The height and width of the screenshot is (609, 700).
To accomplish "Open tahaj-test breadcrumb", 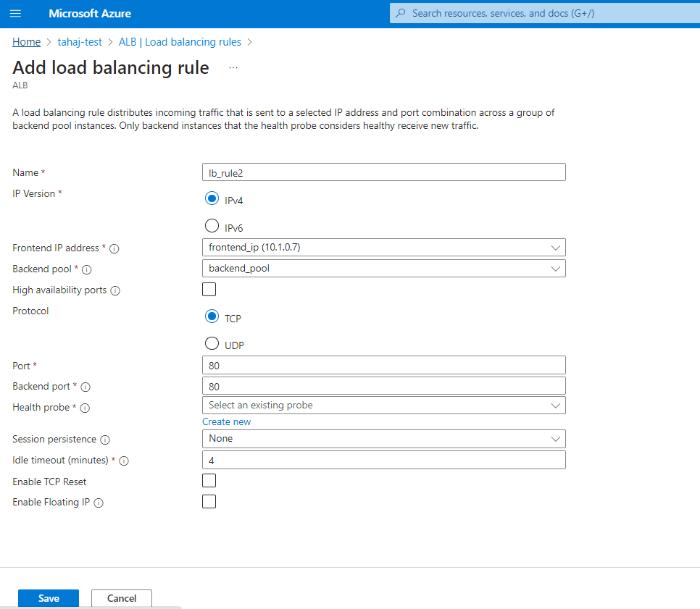I will pos(80,42).
